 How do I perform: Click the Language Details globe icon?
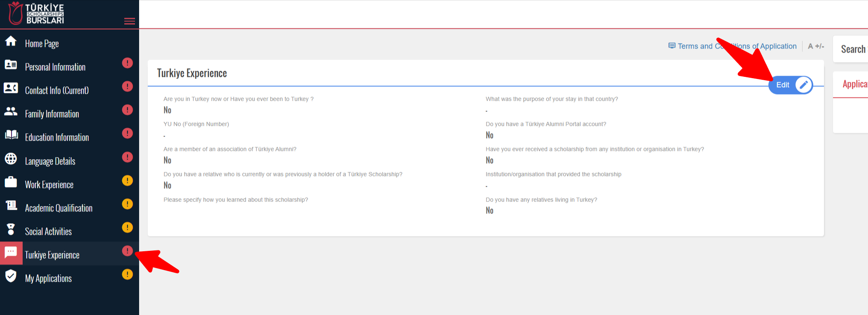coord(11,159)
